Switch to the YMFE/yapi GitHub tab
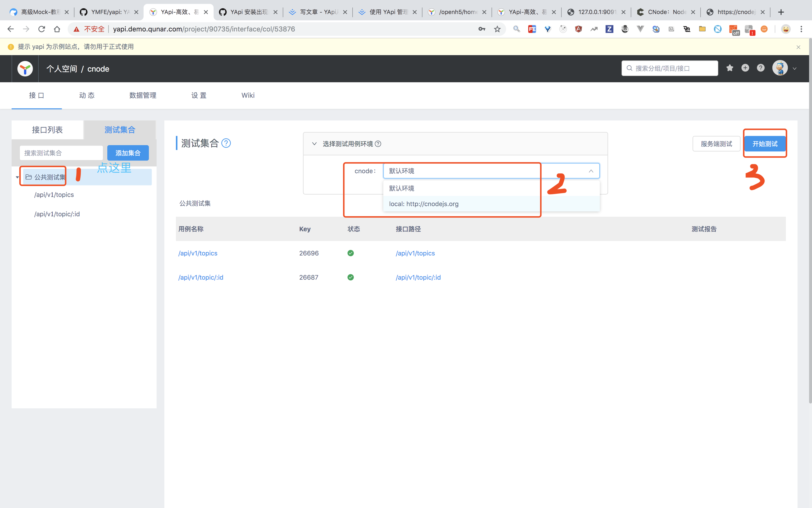Image resolution: width=812 pixels, height=508 pixels. coord(109,12)
